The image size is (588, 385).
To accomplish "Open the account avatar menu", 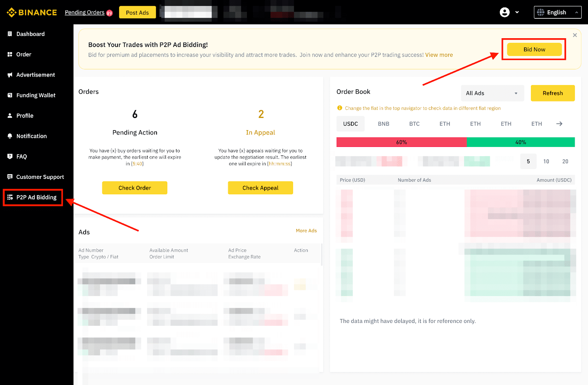I will tap(504, 12).
